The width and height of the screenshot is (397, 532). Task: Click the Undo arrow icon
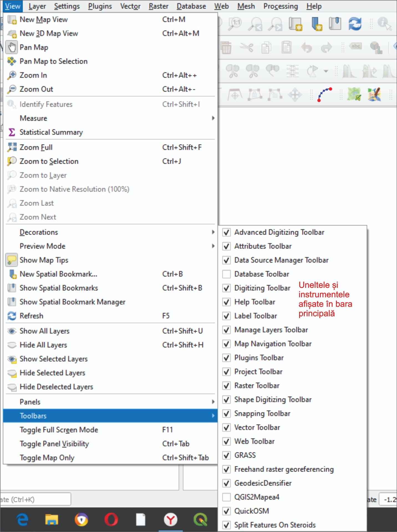306,48
